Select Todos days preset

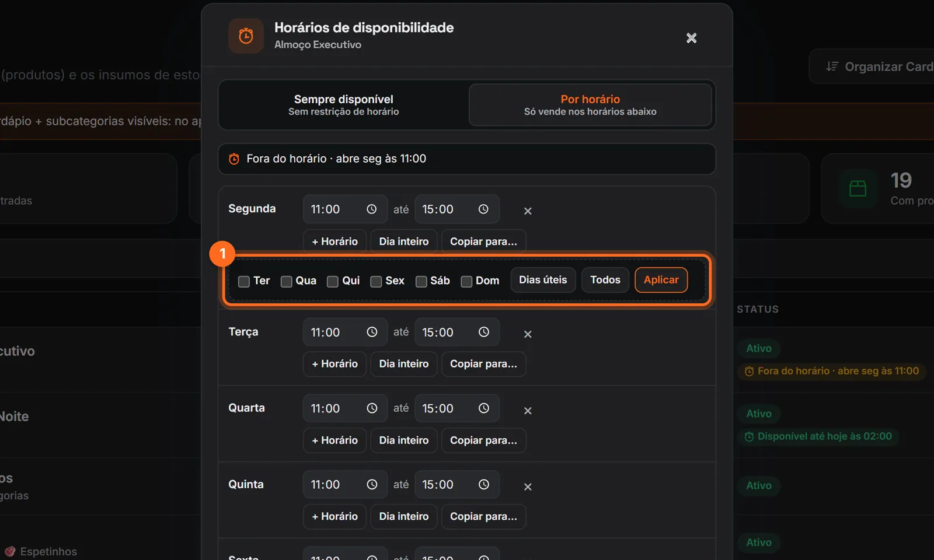coord(605,280)
